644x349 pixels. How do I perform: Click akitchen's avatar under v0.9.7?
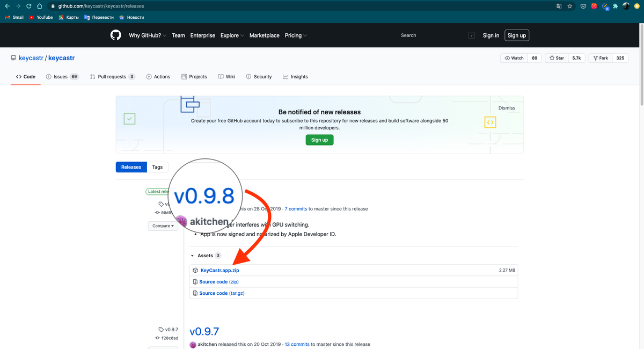[193, 344]
